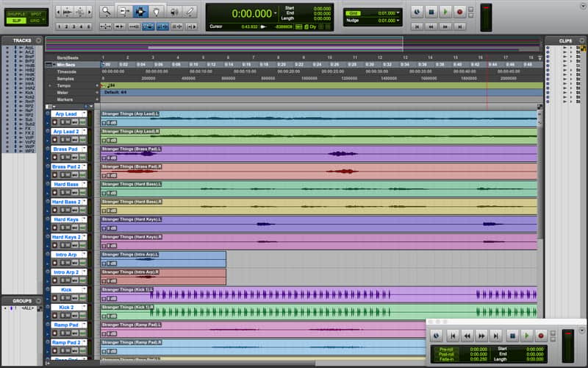588x368 pixels.
Task: Select the Ramp Pad track name
Action: 66,325
